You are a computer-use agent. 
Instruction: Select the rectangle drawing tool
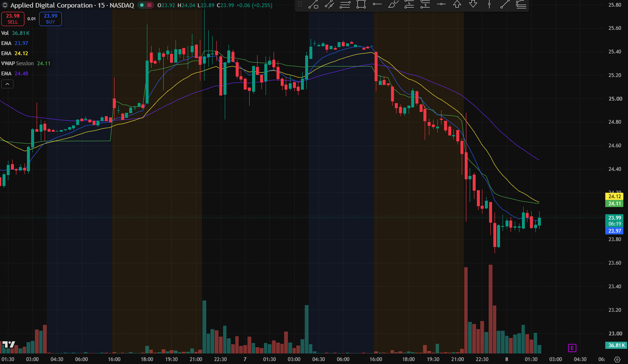pyautogui.click(x=361, y=5)
